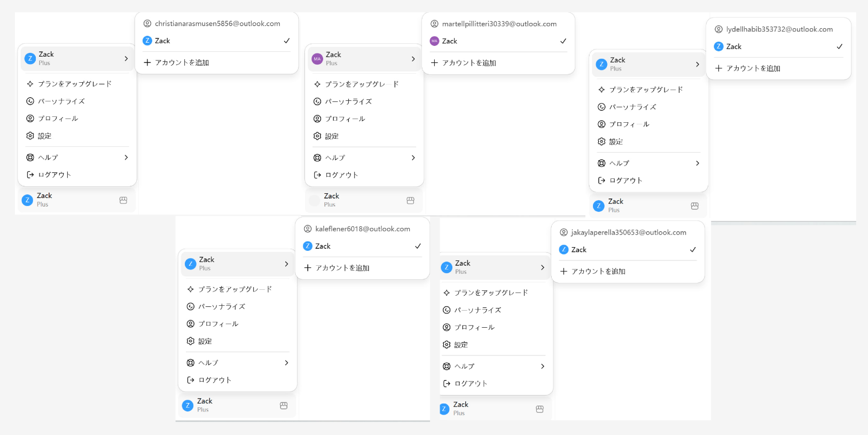Select checkmarked Zack account under christianarasmusen5856 email
868x435 pixels.
coord(217,41)
